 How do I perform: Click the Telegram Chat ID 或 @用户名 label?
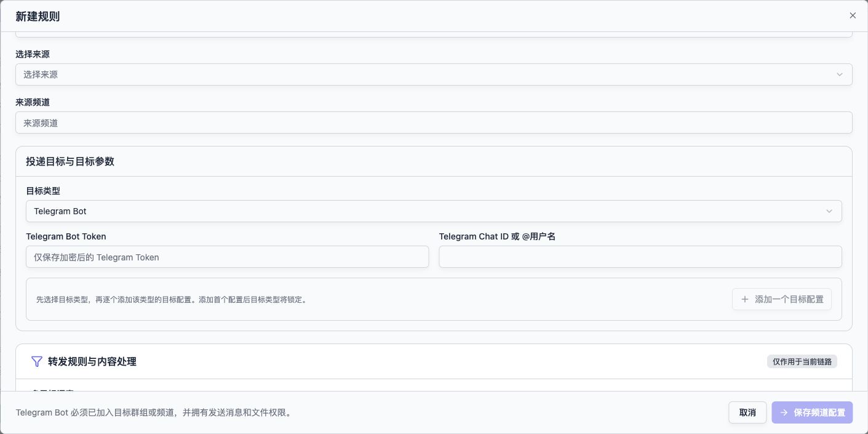(497, 236)
